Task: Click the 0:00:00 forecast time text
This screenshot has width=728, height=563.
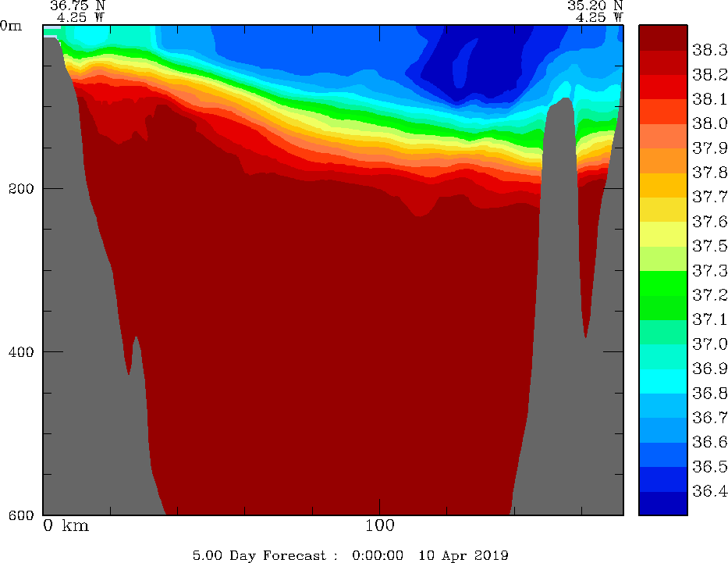Action: pos(378,555)
